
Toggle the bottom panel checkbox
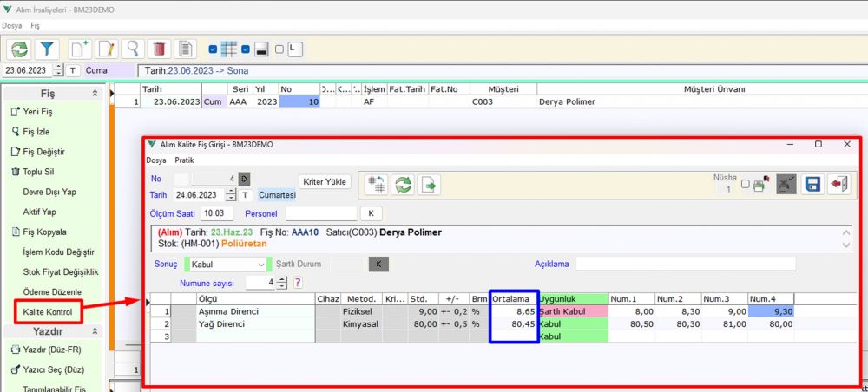coord(246,49)
